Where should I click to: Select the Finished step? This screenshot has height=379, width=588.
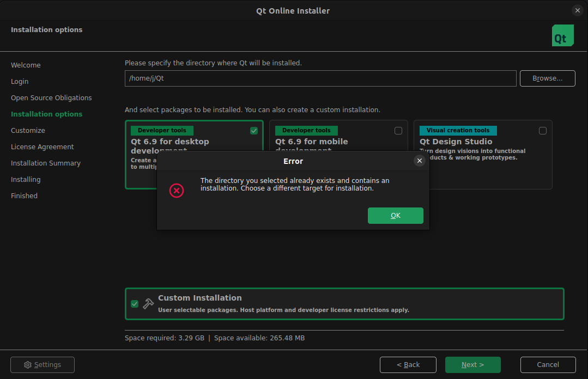click(24, 195)
